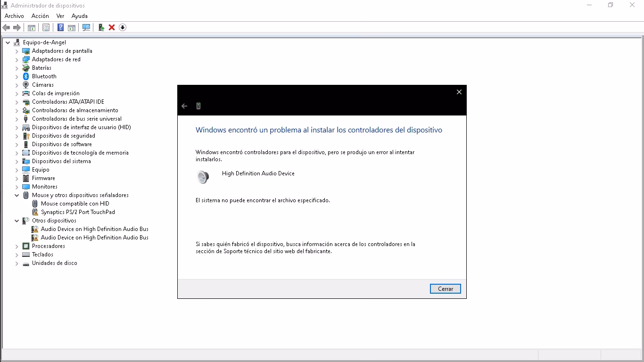Select the first Audio Device on High Definition Audio Bus

(95, 229)
